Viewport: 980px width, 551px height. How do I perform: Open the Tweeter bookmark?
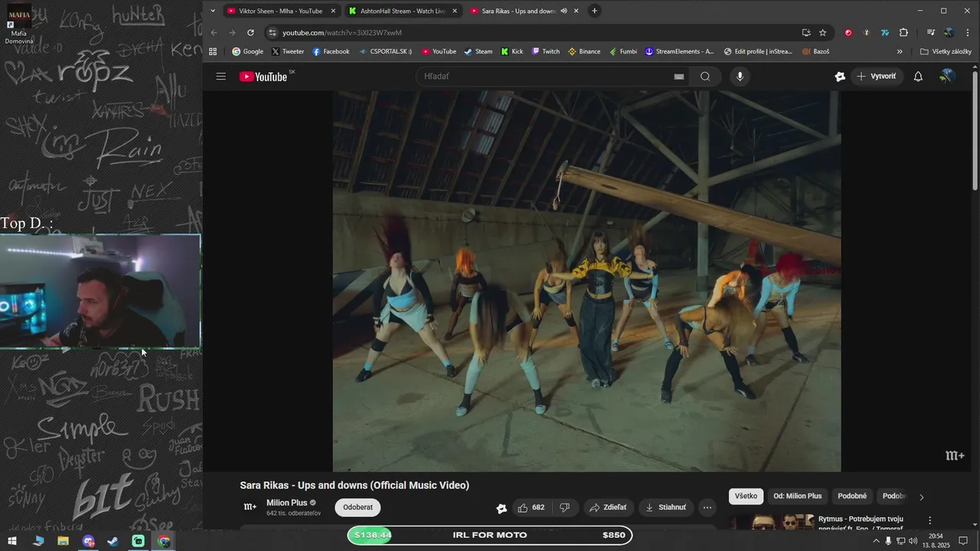point(287,51)
